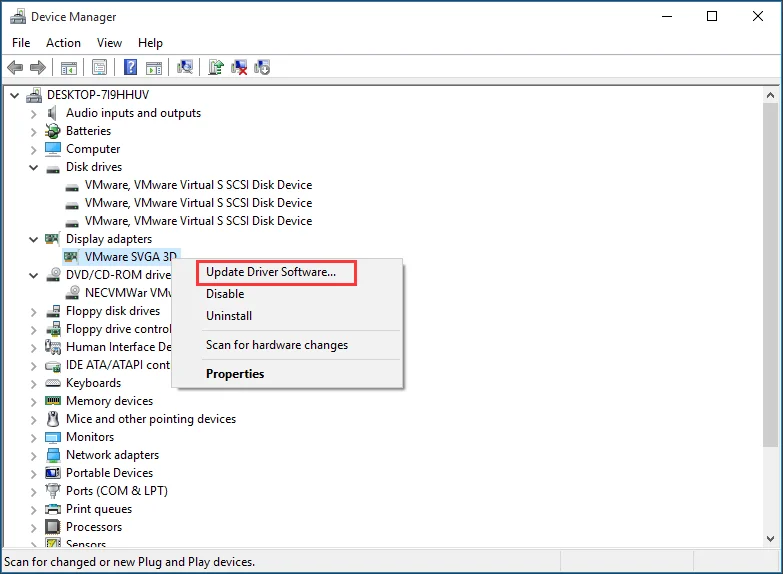Screen dimensions: 783x574
Task: Click the Display adapters category icon
Action: pyautogui.click(x=52, y=239)
